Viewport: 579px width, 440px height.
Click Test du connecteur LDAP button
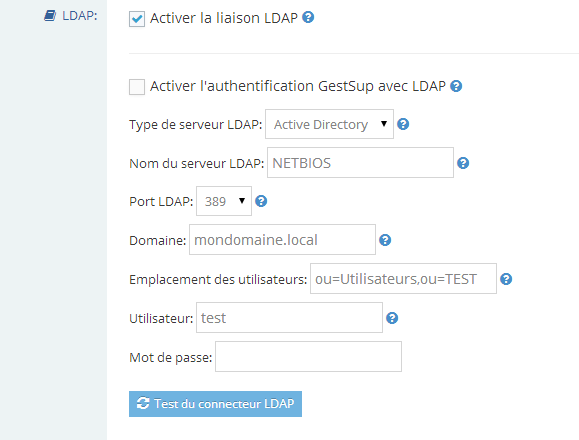[x=215, y=404]
